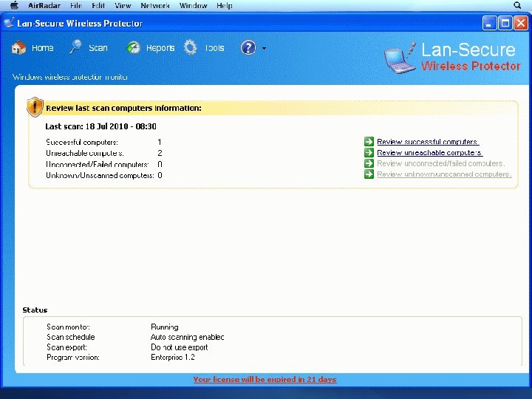Click the 'Running' scan monitor value
532x399 pixels.
(x=165, y=327)
